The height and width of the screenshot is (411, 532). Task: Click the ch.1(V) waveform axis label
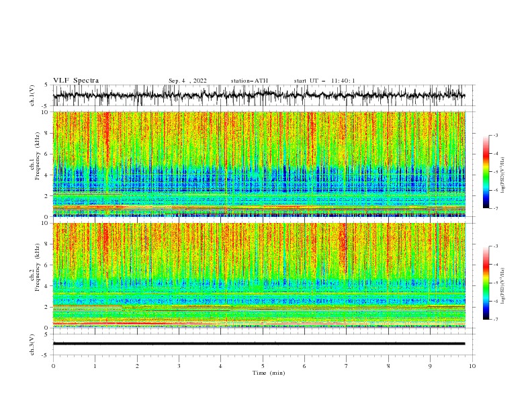pos(32,95)
